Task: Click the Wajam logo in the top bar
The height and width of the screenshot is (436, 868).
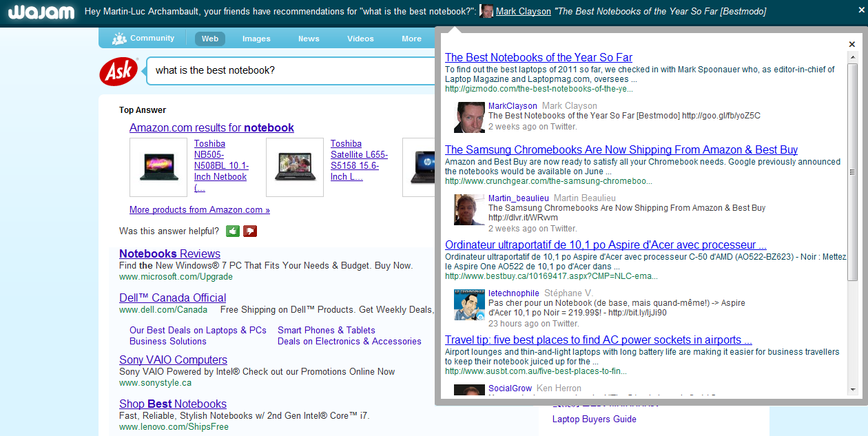Action: click(x=41, y=12)
